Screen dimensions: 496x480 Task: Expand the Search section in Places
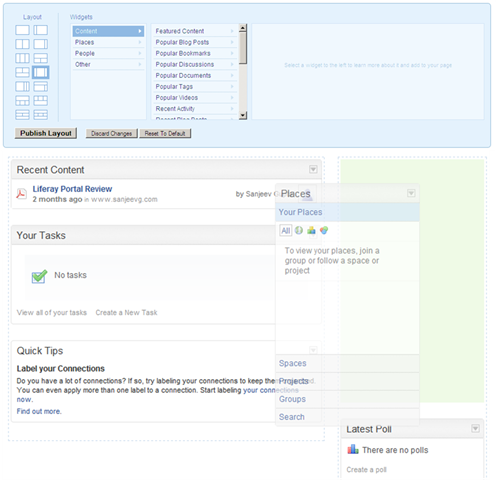coord(347,417)
